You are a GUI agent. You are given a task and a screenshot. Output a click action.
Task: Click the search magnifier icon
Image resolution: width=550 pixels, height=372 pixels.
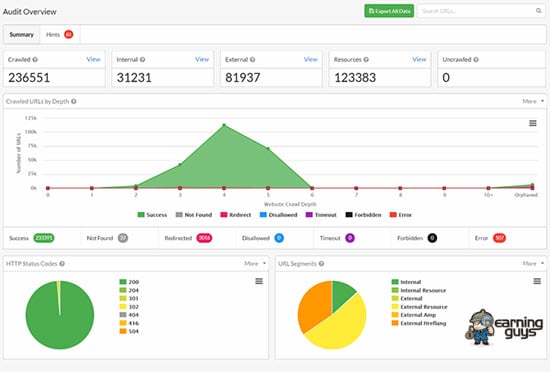538,11
